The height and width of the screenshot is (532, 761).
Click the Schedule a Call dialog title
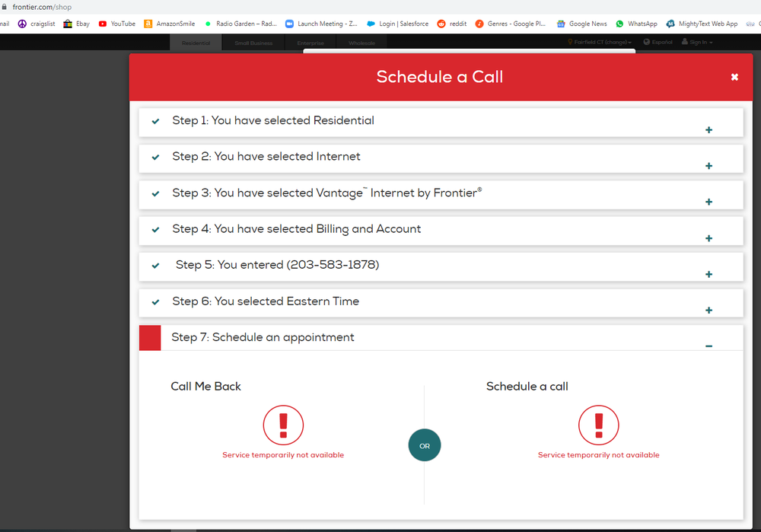click(440, 77)
